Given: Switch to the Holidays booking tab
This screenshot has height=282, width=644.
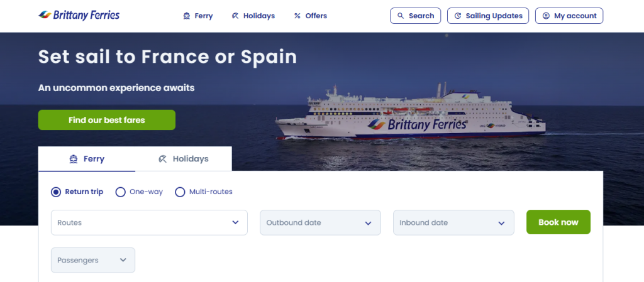Looking at the screenshot, I should pyautogui.click(x=184, y=159).
